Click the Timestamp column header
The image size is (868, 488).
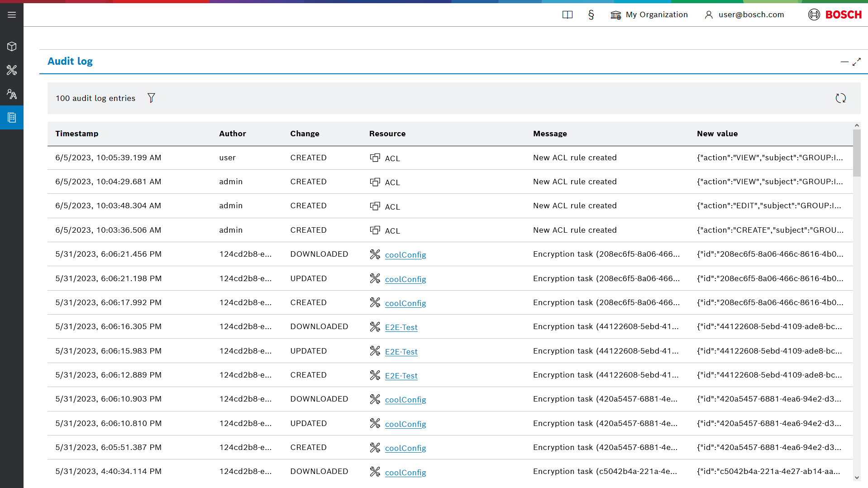[x=77, y=134]
